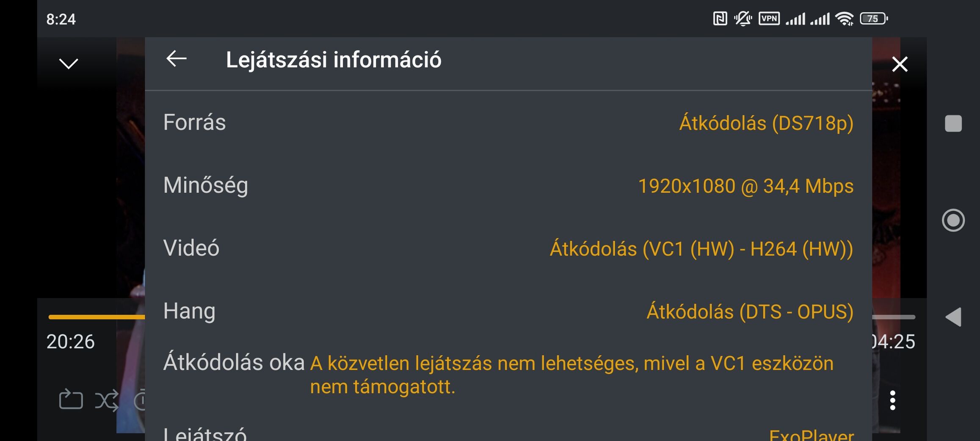This screenshot has height=441, width=980.
Task: Tap the VPN status bar icon
Action: (x=769, y=19)
